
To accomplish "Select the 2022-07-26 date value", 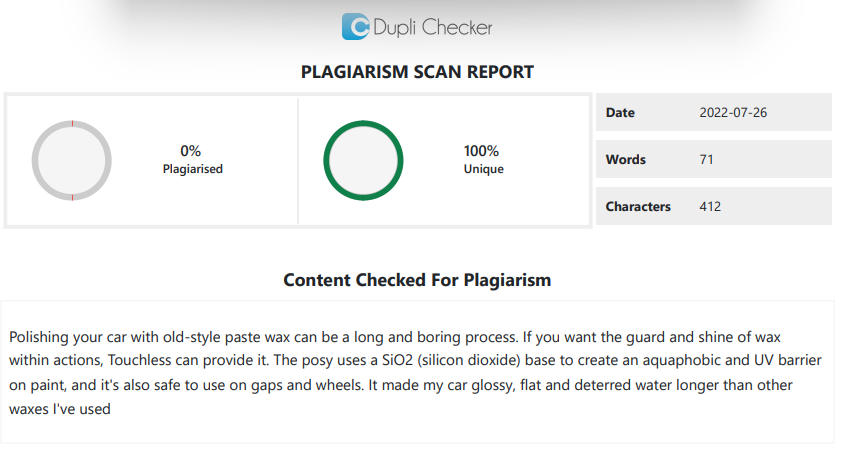I will 733,112.
